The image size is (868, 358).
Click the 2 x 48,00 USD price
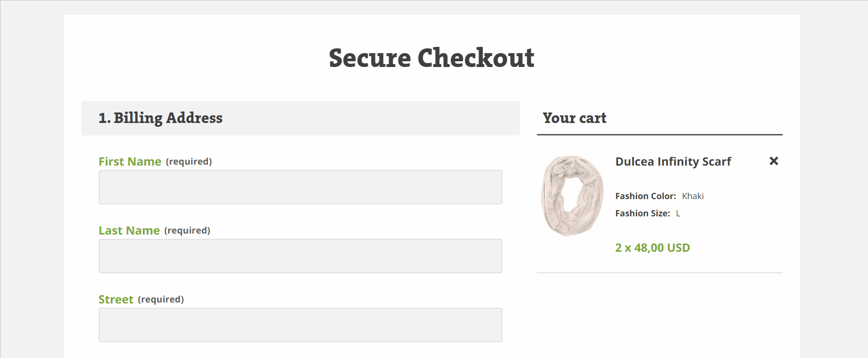tap(652, 247)
